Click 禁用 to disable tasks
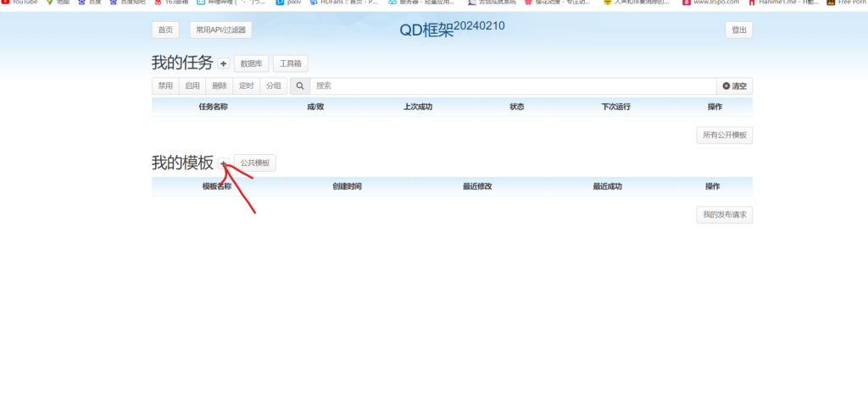This screenshot has width=868, height=403. (165, 86)
